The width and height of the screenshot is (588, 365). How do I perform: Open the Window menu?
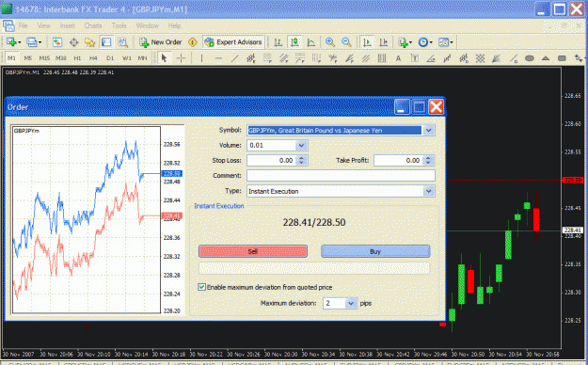click(x=148, y=25)
